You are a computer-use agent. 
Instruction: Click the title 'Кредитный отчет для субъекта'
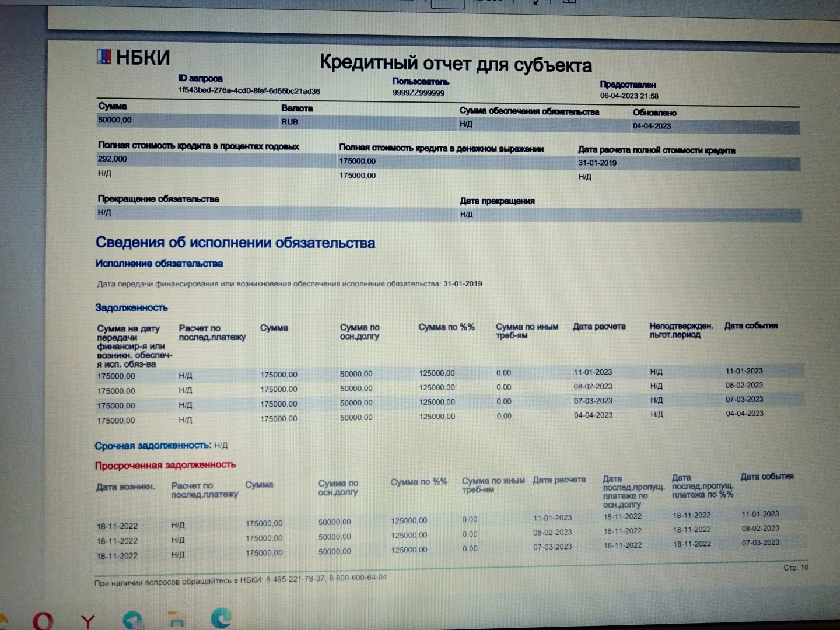tap(456, 63)
